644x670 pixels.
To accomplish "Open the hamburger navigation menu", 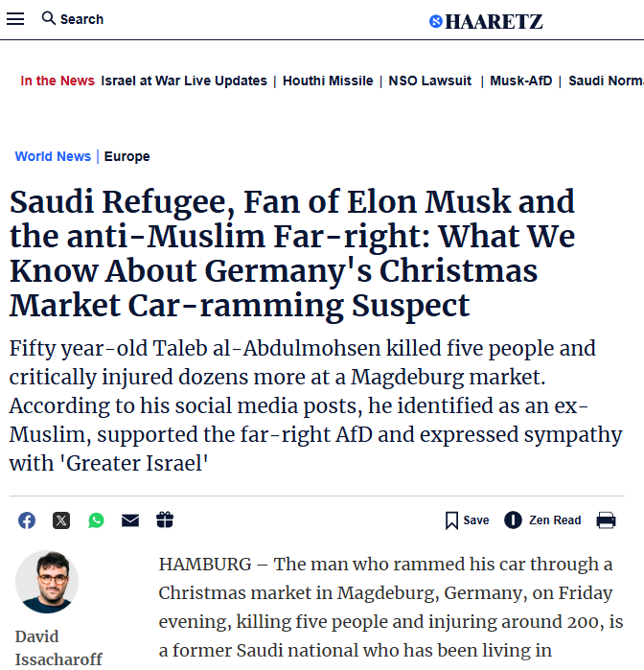I will (x=15, y=19).
